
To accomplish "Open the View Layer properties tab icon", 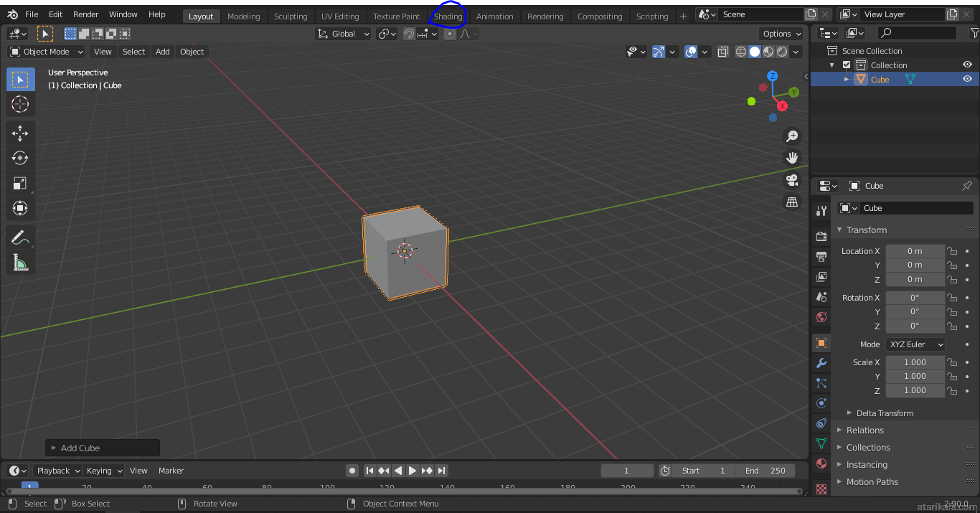I will click(x=821, y=276).
